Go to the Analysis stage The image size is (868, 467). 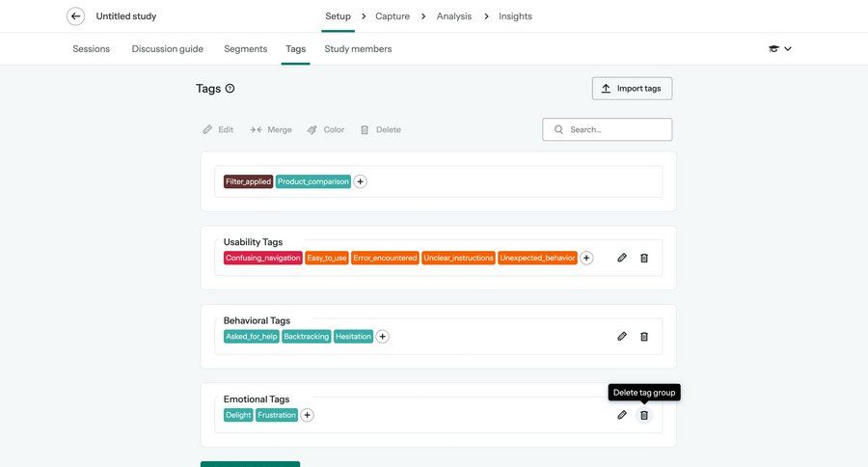pyautogui.click(x=453, y=16)
